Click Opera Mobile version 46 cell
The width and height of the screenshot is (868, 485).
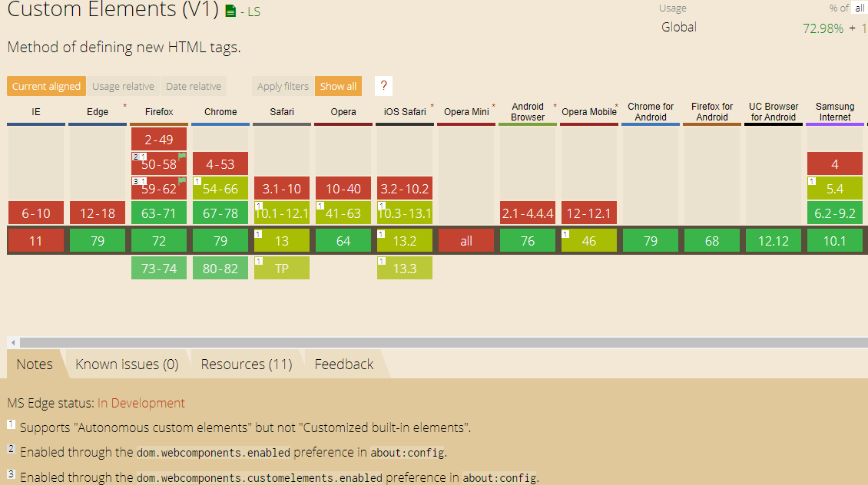click(589, 240)
